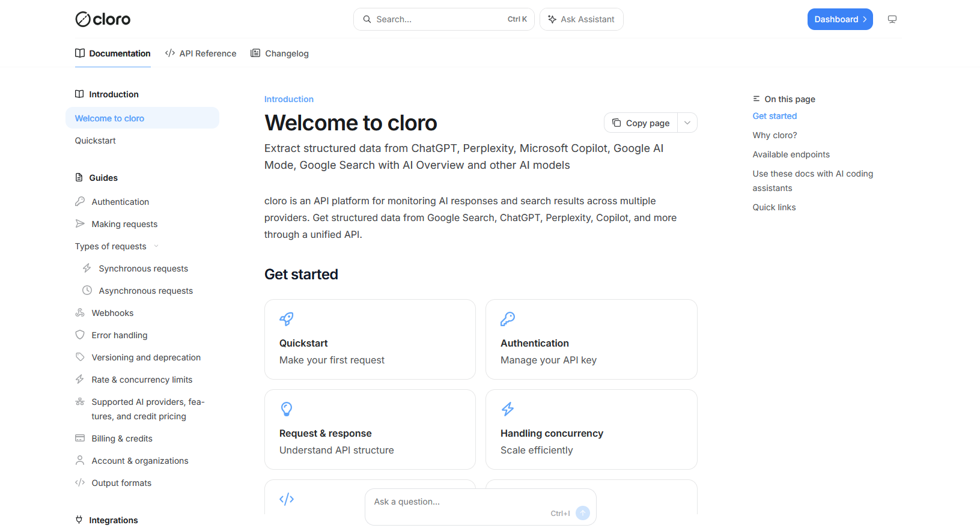Screen dimensions: 980x528
Task: Jump to Quick links section
Action: tap(775, 207)
